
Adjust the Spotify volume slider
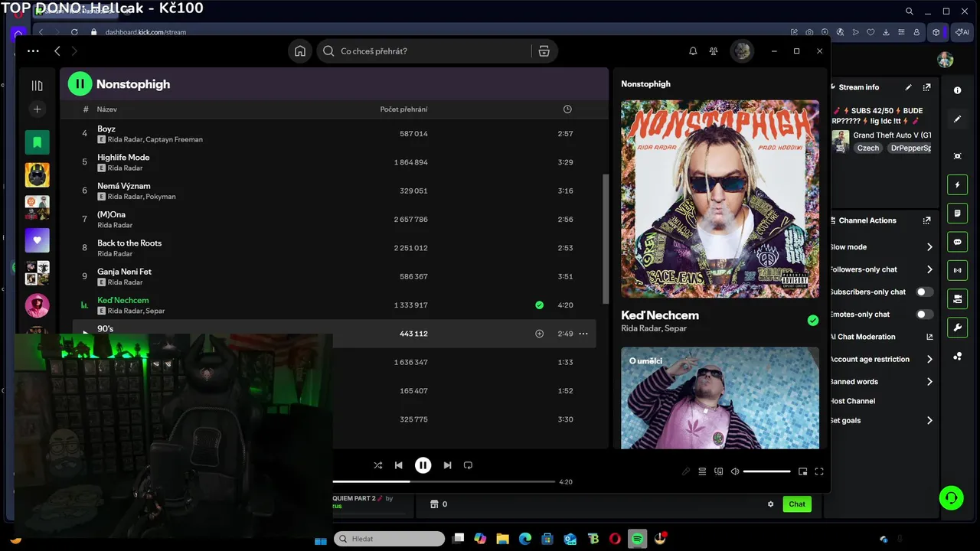click(x=766, y=471)
